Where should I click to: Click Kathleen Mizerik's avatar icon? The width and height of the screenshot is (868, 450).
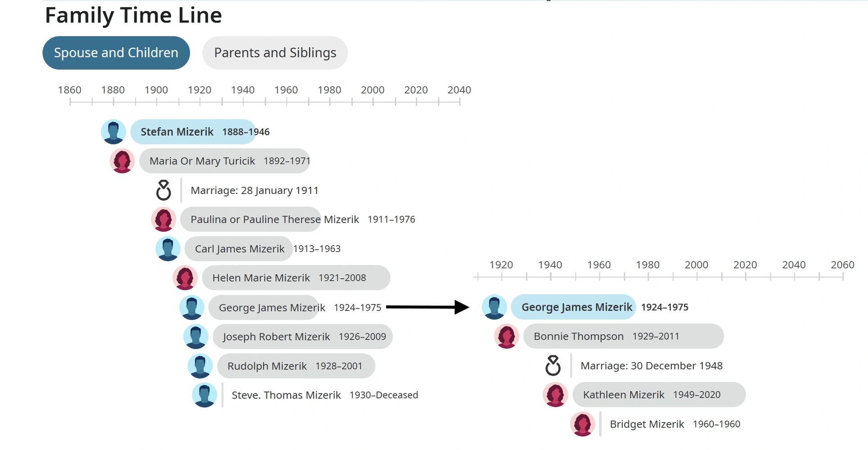(555, 395)
